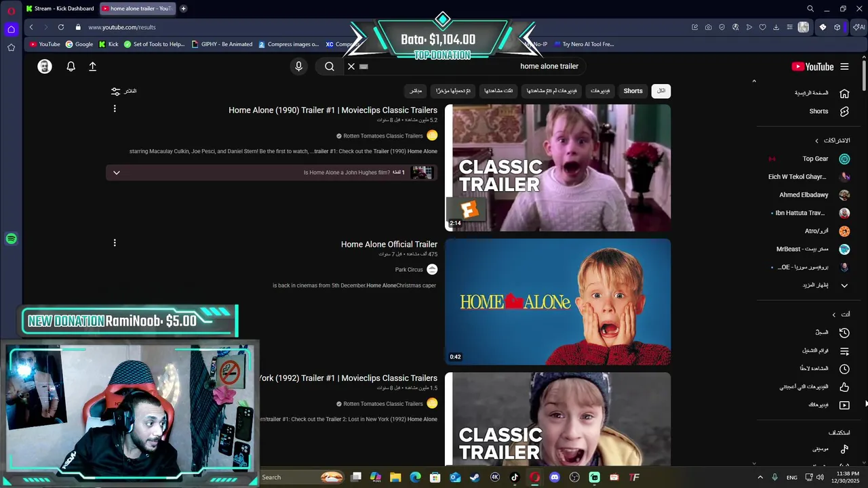Open TikTok from the Windows taskbar
Screen dimensions: 868x488
515,477
